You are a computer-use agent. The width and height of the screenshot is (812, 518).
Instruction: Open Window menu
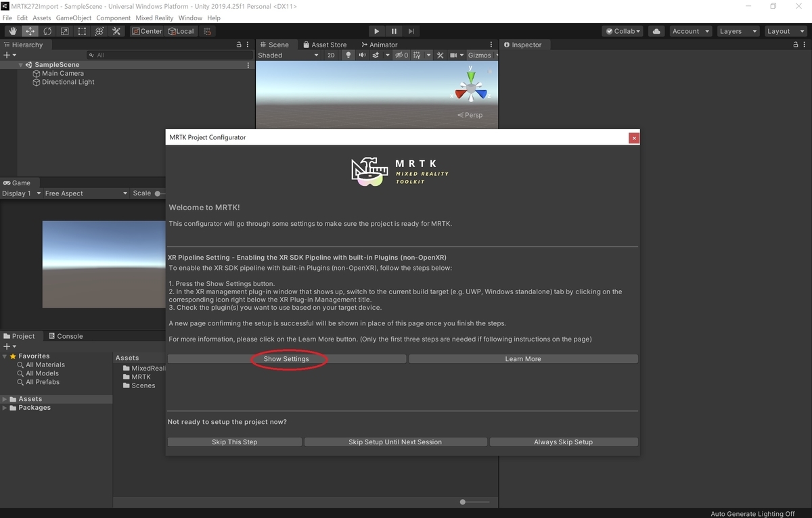(190, 18)
